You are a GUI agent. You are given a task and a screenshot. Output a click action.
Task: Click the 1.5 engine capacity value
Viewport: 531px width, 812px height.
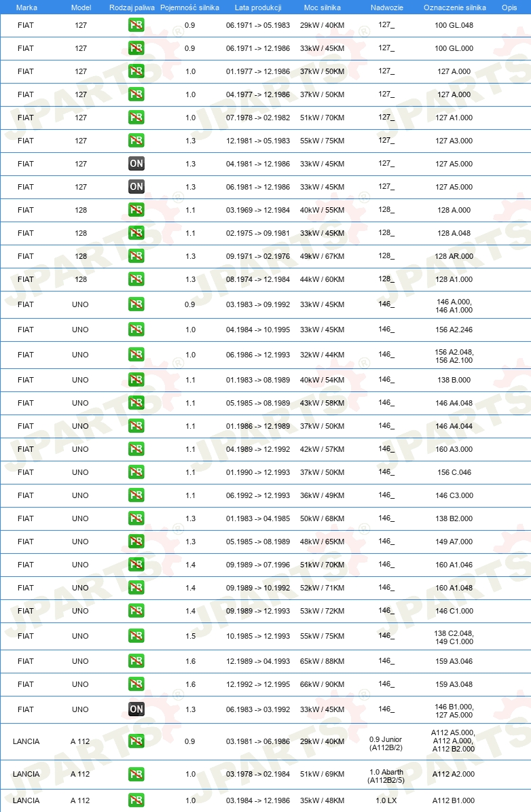point(190,636)
